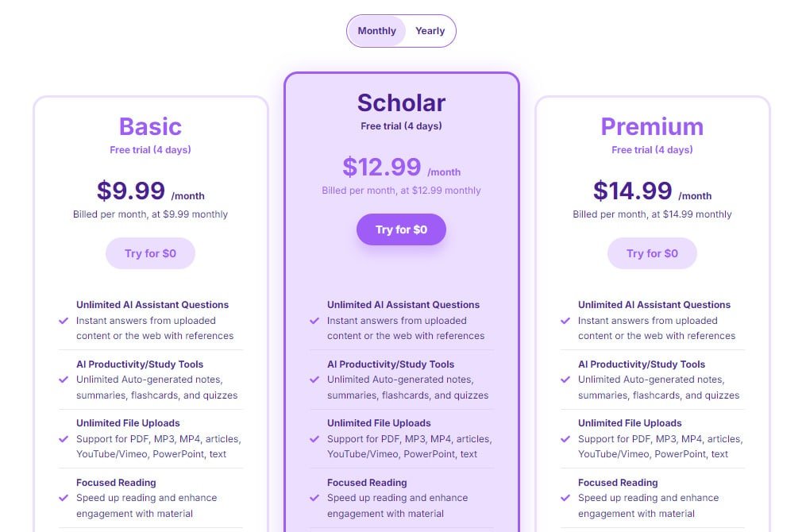
Task: Click Basic plan's Unlimited AI Assistant checkmark
Action: 64,321
